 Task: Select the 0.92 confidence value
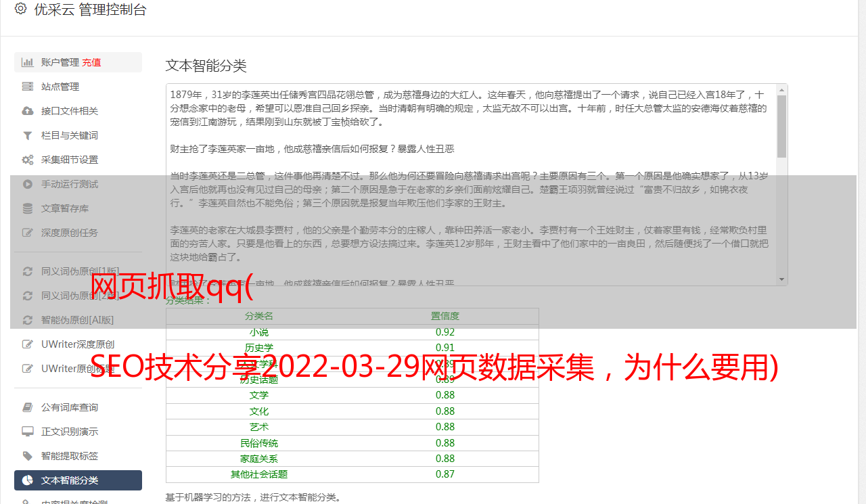(445, 332)
